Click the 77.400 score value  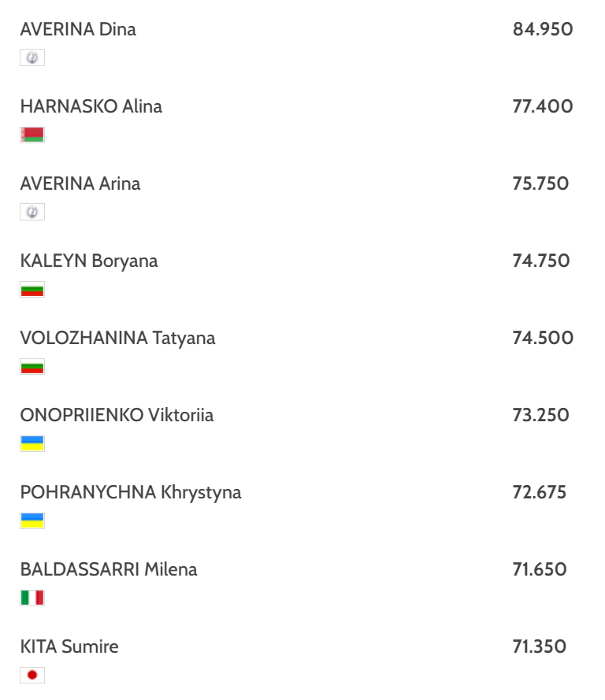click(x=543, y=107)
